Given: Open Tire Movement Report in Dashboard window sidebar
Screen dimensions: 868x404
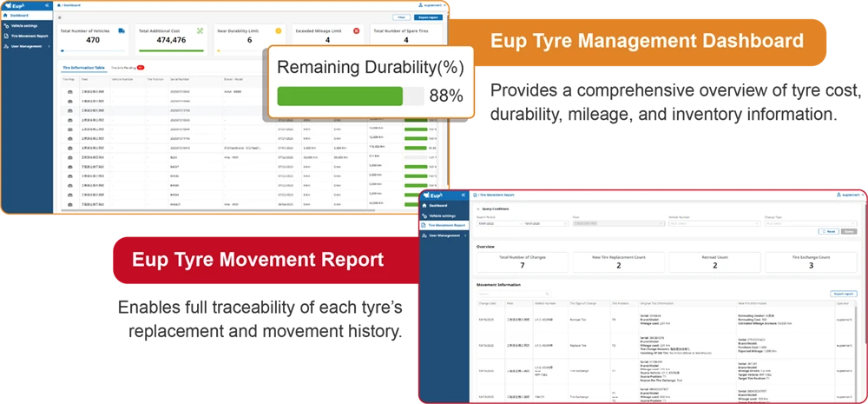Looking at the screenshot, I should pos(27,36).
